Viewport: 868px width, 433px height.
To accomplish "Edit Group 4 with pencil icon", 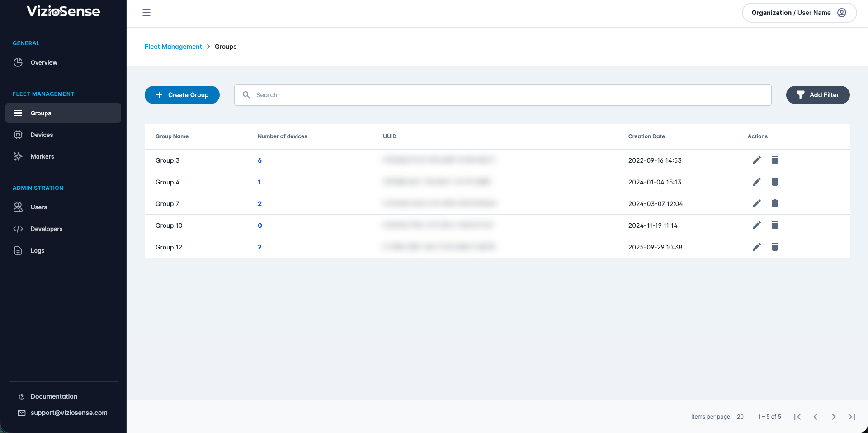I will 757,182.
